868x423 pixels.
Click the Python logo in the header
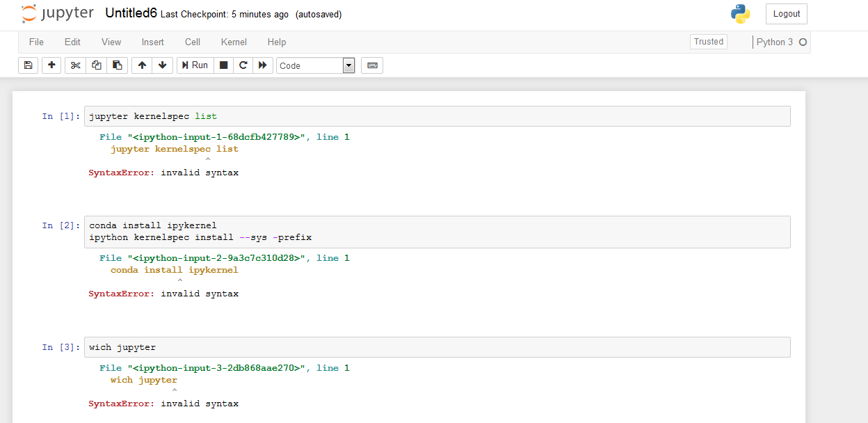[740, 13]
